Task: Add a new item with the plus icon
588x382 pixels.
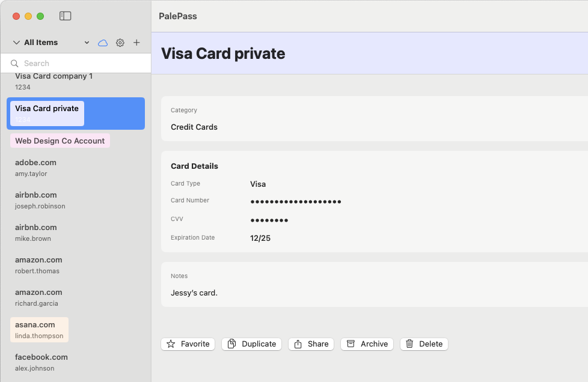Action: (x=136, y=43)
